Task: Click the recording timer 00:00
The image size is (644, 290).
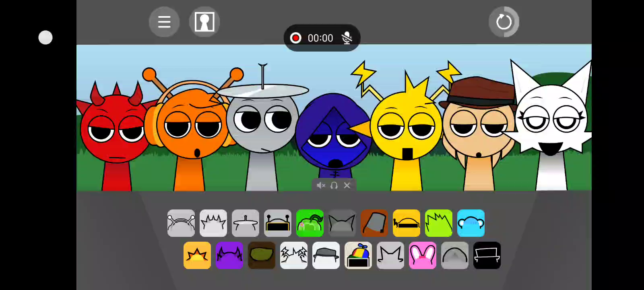Action: point(320,38)
